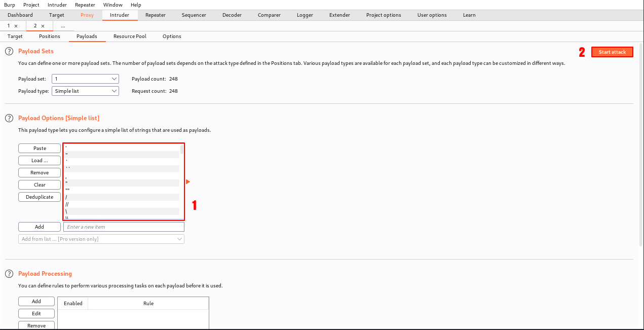This screenshot has width=644, height=330.
Task: Close Intruder attack tab 1
Action: pos(16,26)
